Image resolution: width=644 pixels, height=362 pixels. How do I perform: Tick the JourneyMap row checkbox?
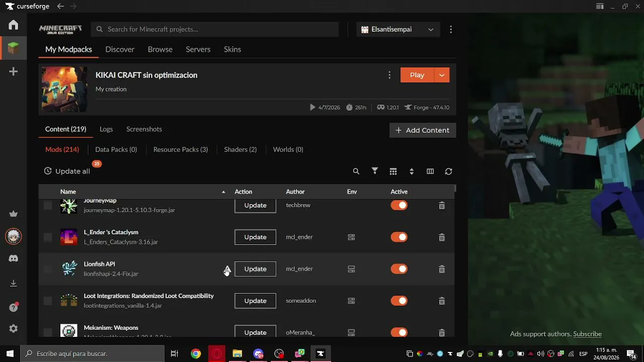48,205
